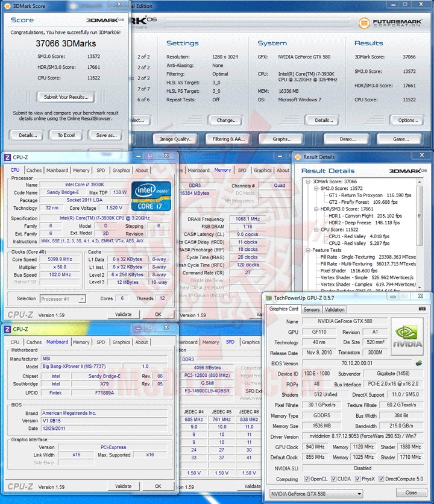This screenshot has height=504, width=434.
Task: Open the Mainboard tab in top CPU-Z window
Action: [57, 171]
